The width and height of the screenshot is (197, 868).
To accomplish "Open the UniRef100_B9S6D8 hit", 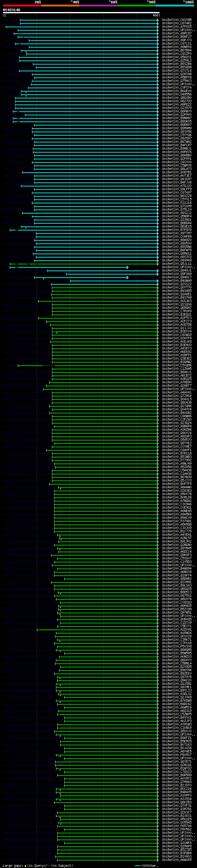I will pos(177,67).
